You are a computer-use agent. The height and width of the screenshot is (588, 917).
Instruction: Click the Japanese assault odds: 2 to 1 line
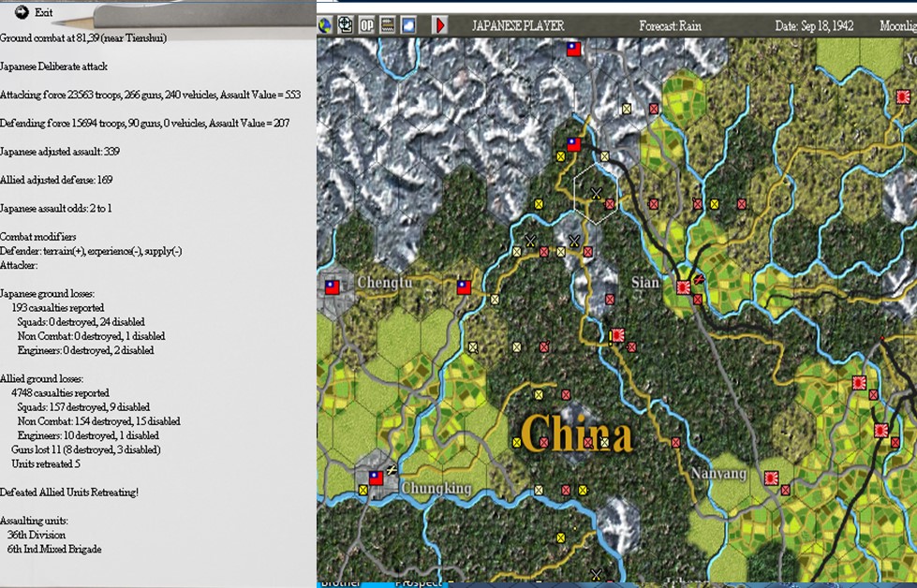(56, 208)
